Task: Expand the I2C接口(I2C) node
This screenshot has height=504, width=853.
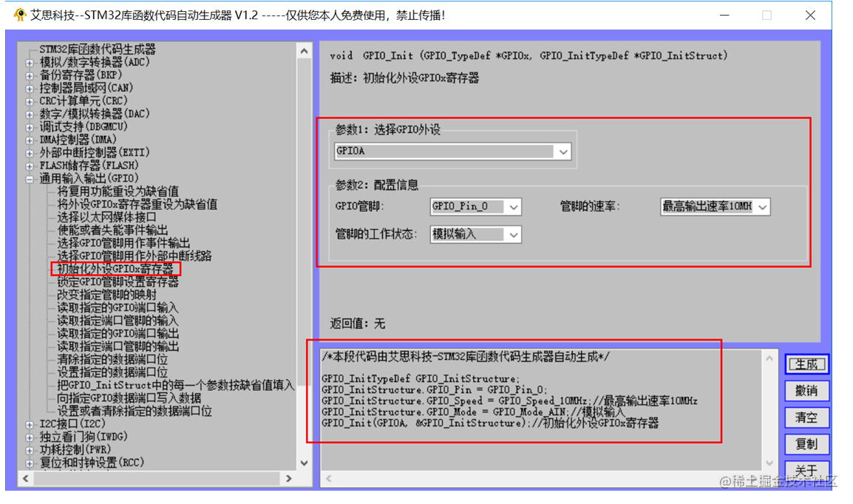Action: (x=30, y=425)
